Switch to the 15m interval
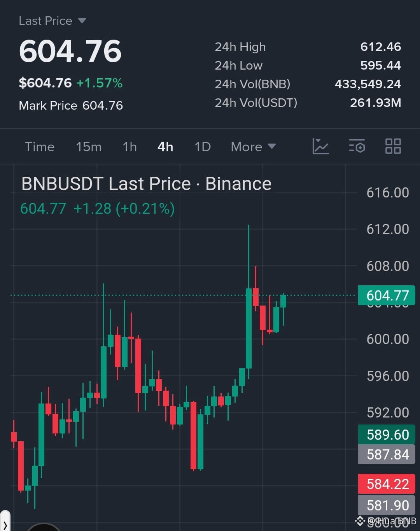Screen dimensions: 420x531 (x=89, y=147)
